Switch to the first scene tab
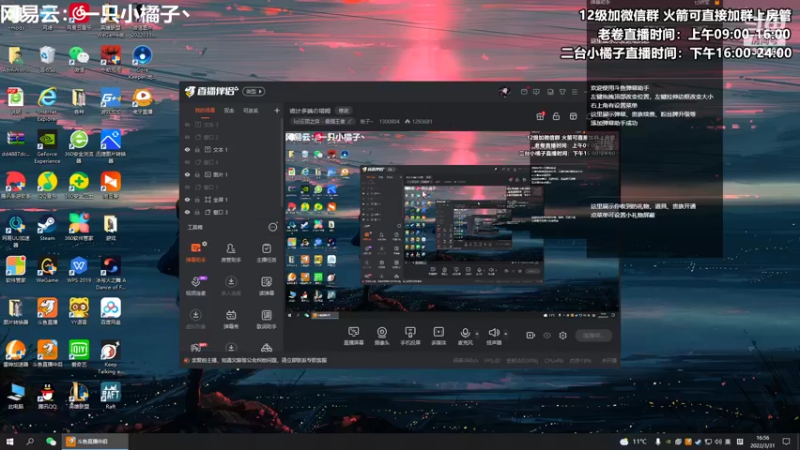Screen dimensions: 800x450 205,110
